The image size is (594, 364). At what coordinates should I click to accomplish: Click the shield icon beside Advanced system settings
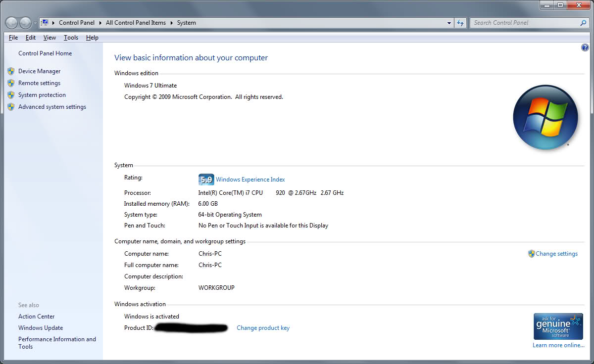tap(11, 107)
